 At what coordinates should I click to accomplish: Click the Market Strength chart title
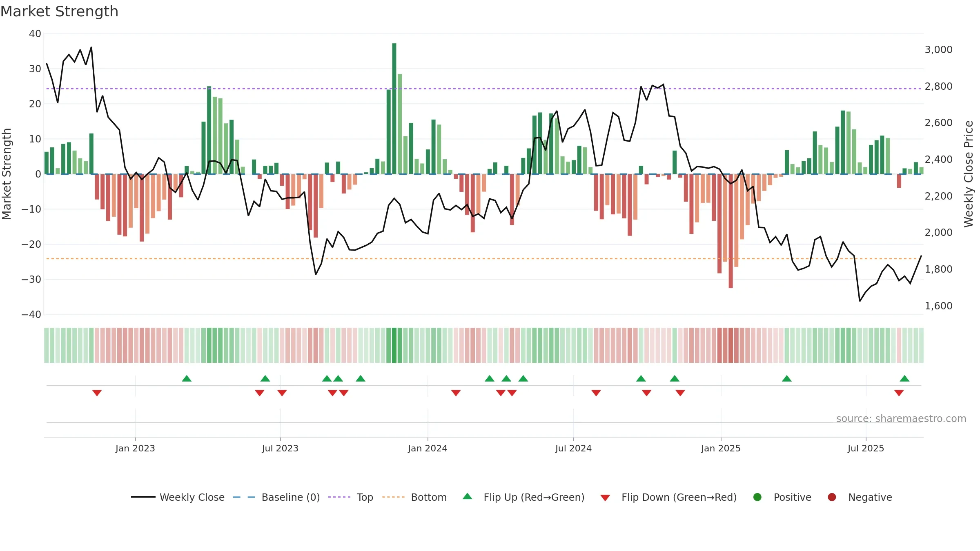click(59, 11)
